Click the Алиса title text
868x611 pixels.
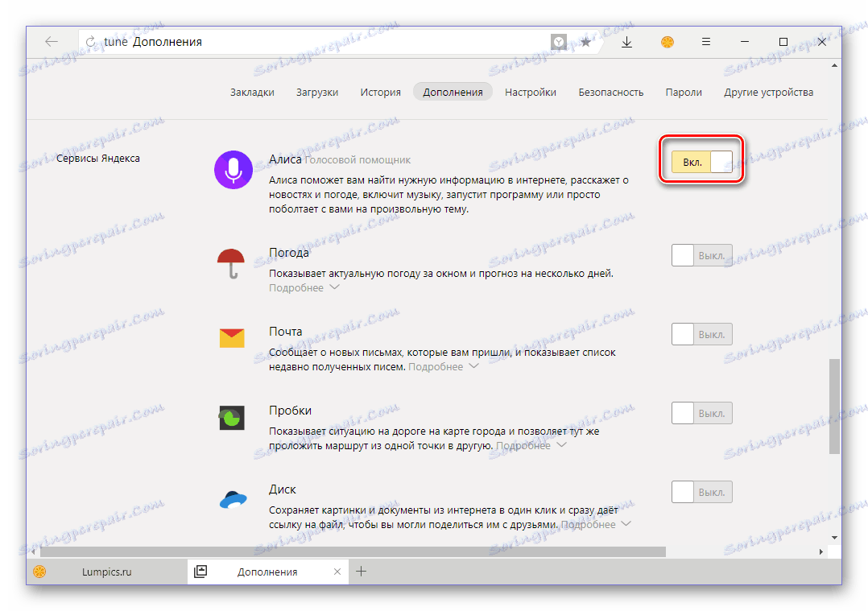coord(285,159)
